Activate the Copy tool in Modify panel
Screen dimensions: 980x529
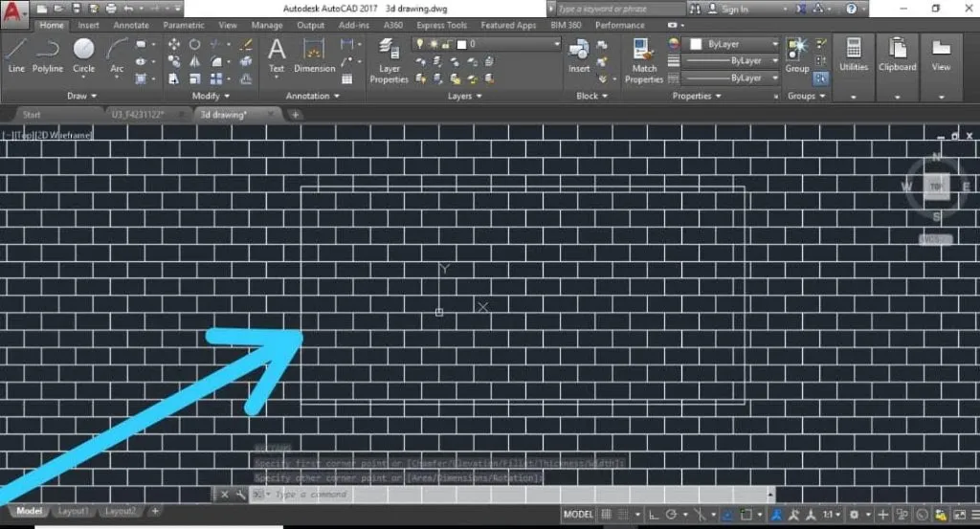point(174,61)
